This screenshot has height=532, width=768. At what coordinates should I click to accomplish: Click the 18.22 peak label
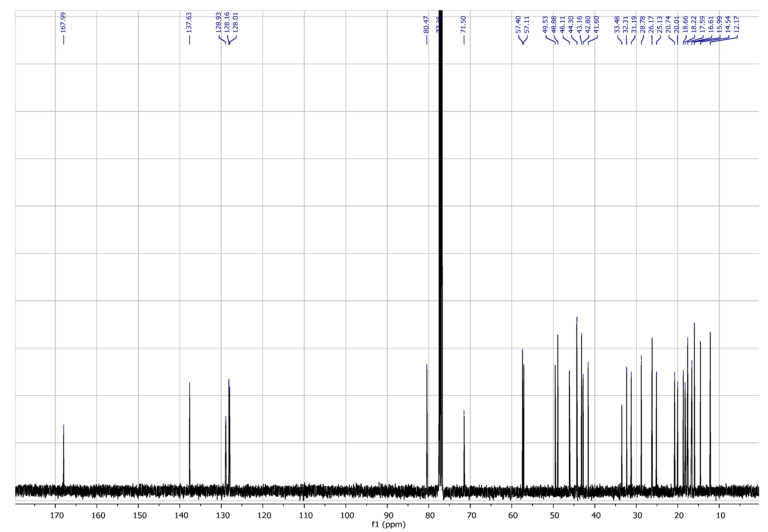tap(694, 24)
